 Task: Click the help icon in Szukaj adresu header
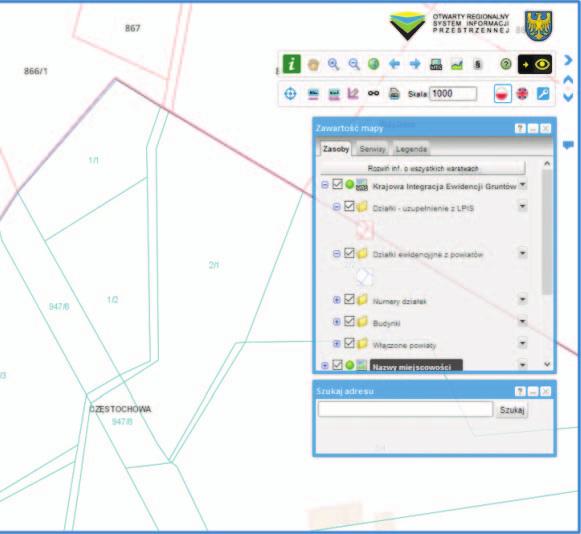tap(520, 391)
